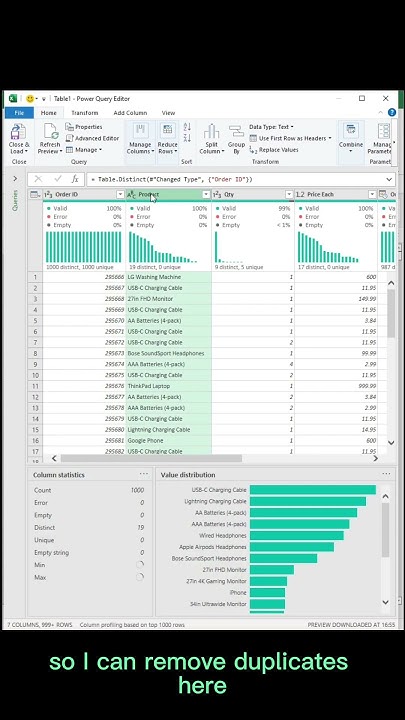The width and height of the screenshot is (405, 720).
Task: Switch to the Home tab
Action: coord(49,112)
